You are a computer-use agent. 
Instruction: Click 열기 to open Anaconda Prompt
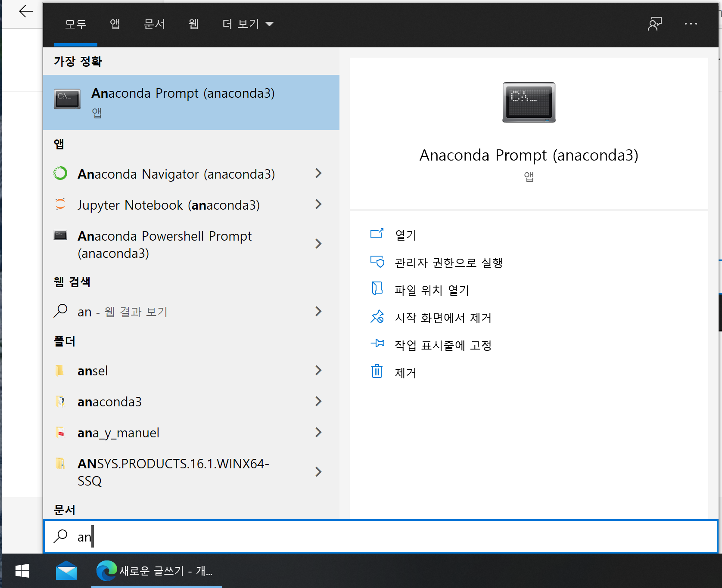[x=406, y=235]
